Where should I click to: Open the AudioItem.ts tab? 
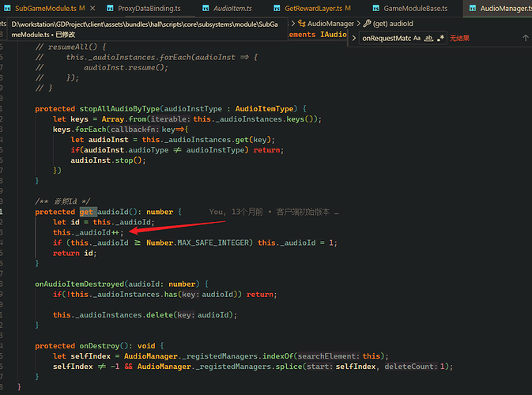(232, 9)
